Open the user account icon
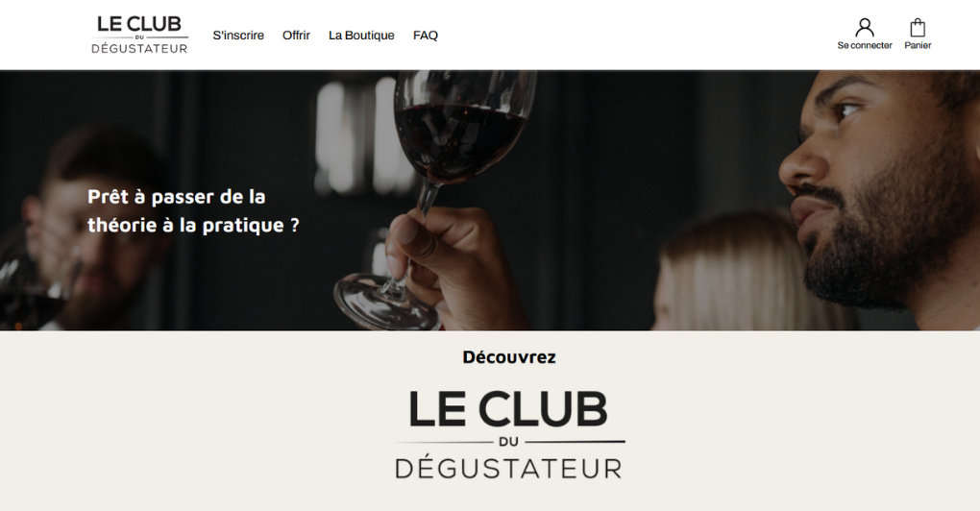Viewport: 980px width, 511px height. 865,28
